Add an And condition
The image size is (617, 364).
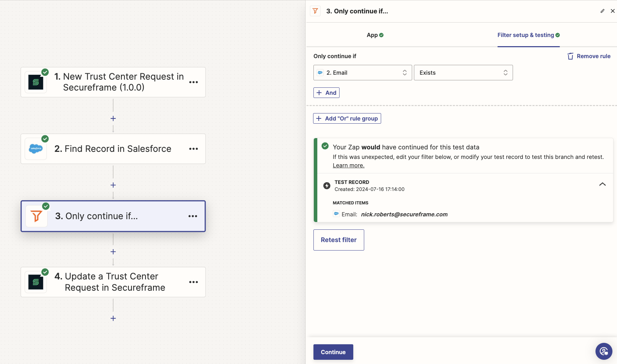coord(326,93)
